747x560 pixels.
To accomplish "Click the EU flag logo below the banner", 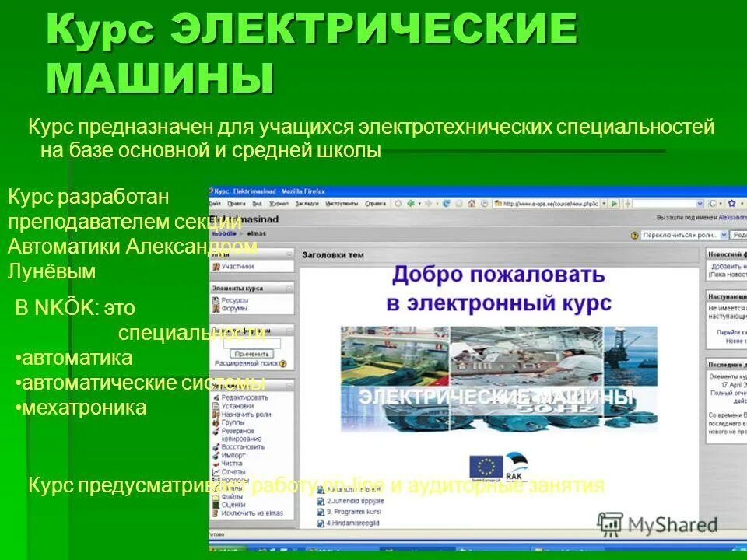I will point(486,466).
